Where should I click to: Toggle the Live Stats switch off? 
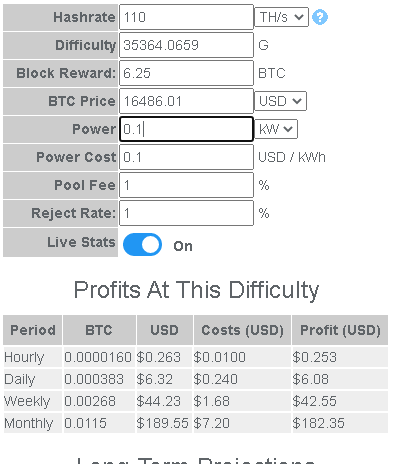pyautogui.click(x=142, y=245)
